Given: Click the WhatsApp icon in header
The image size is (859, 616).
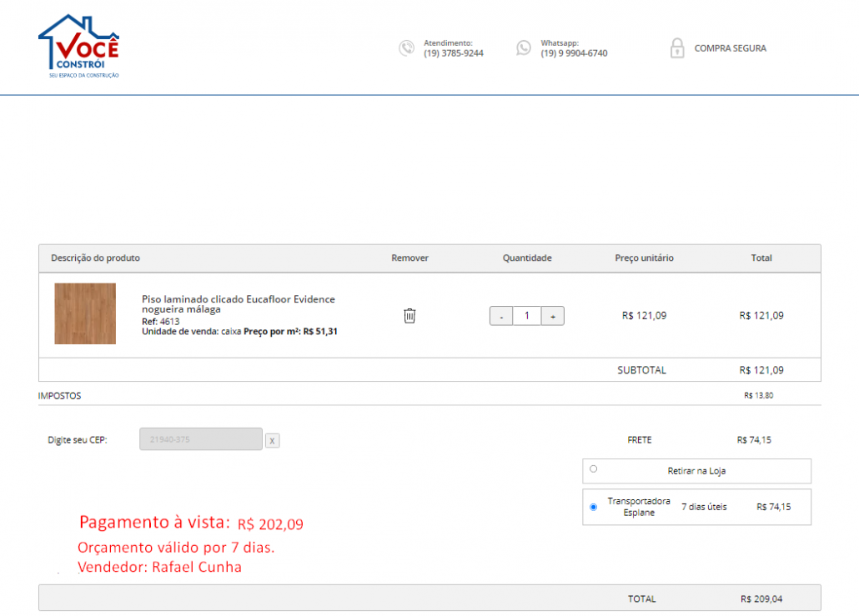Looking at the screenshot, I should [x=523, y=48].
